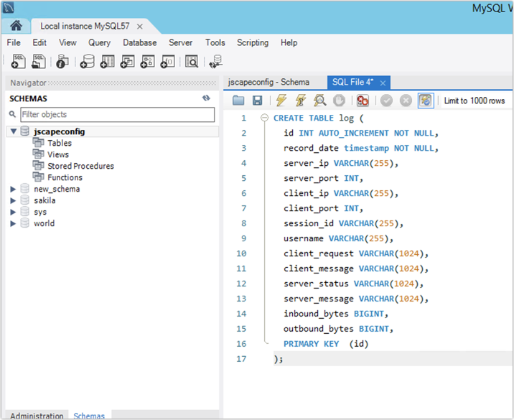
Task: Click the Filter objects search field
Action: click(117, 114)
